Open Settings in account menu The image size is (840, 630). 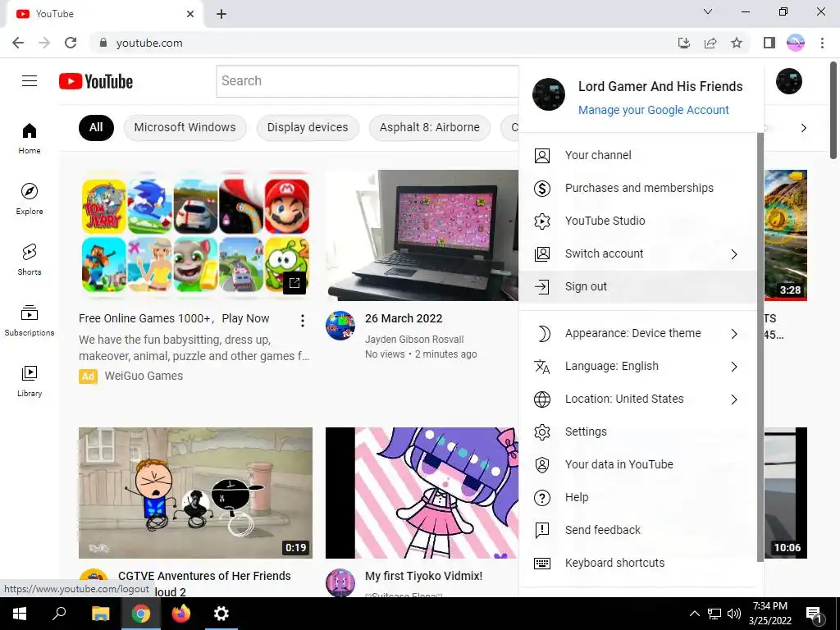pos(637,431)
